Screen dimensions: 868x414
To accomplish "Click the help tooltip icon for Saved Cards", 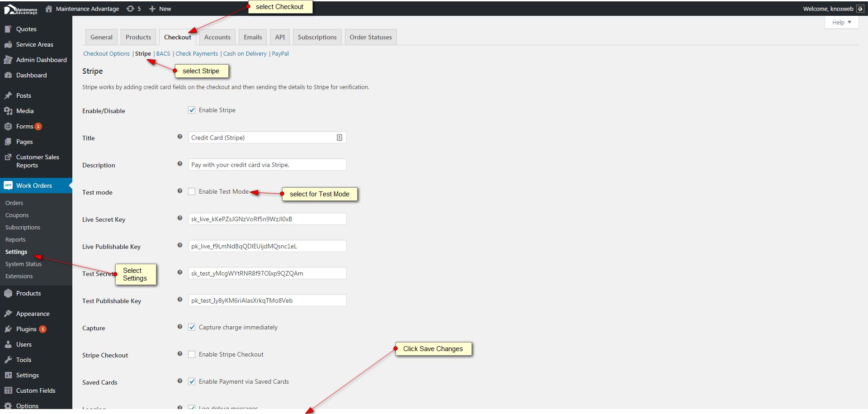I will click(x=179, y=381).
